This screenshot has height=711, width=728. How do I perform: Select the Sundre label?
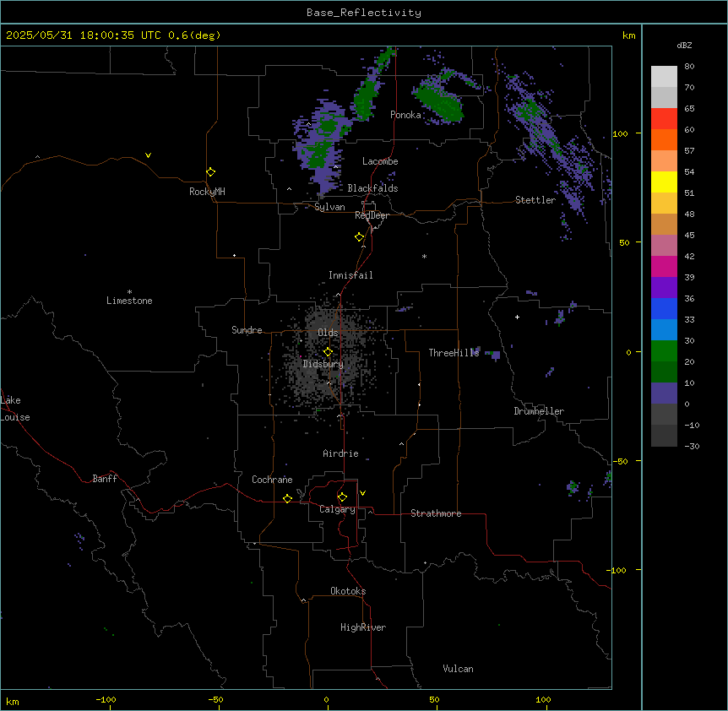[247, 330]
